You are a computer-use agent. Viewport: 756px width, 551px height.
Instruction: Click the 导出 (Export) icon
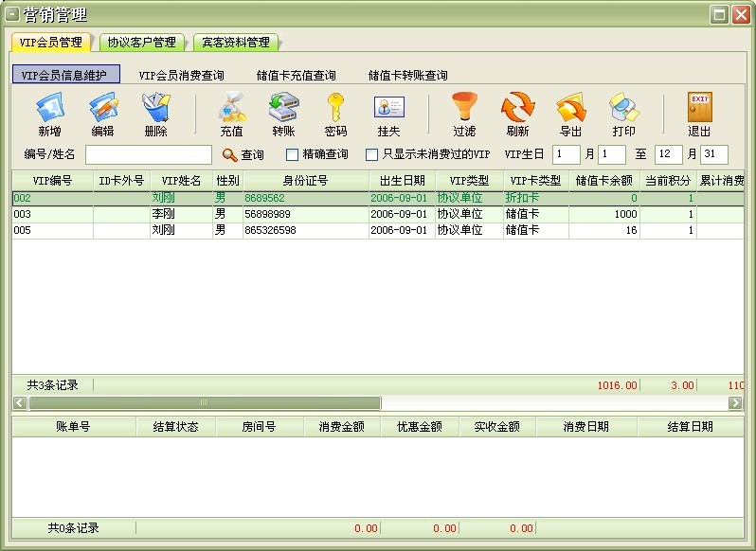(x=570, y=107)
